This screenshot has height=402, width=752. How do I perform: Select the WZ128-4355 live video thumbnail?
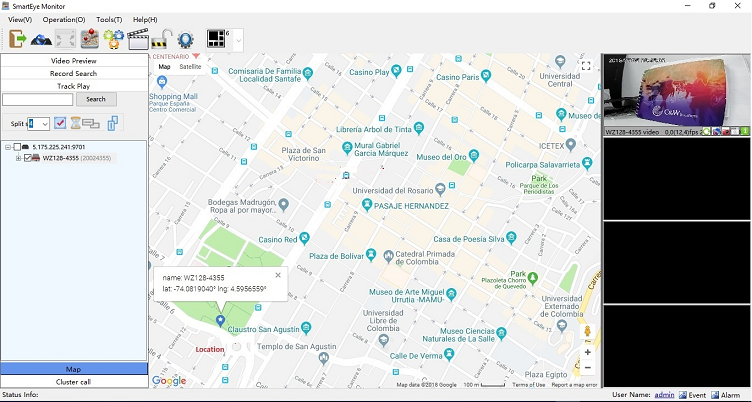676,91
